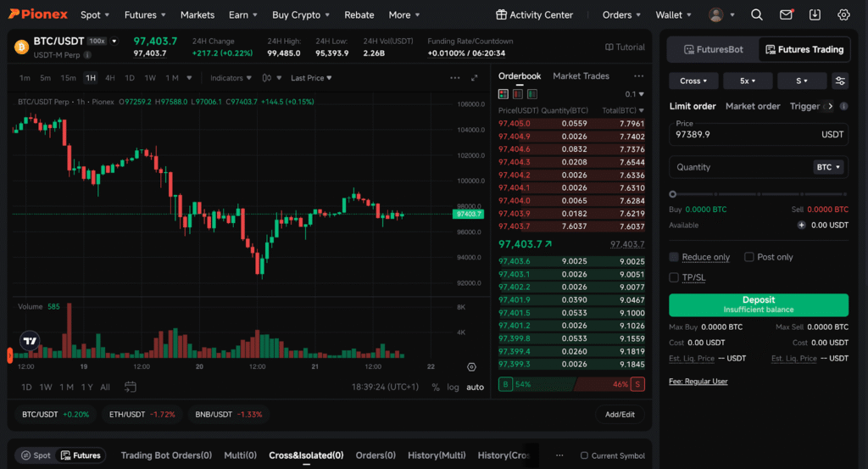Click the ETH/USDT ticker chip

point(142,414)
